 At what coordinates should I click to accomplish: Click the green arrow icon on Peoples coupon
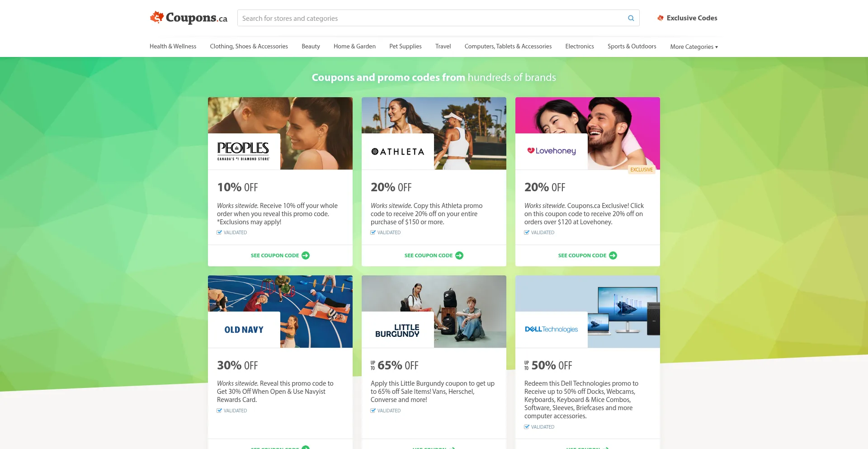coord(306,255)
